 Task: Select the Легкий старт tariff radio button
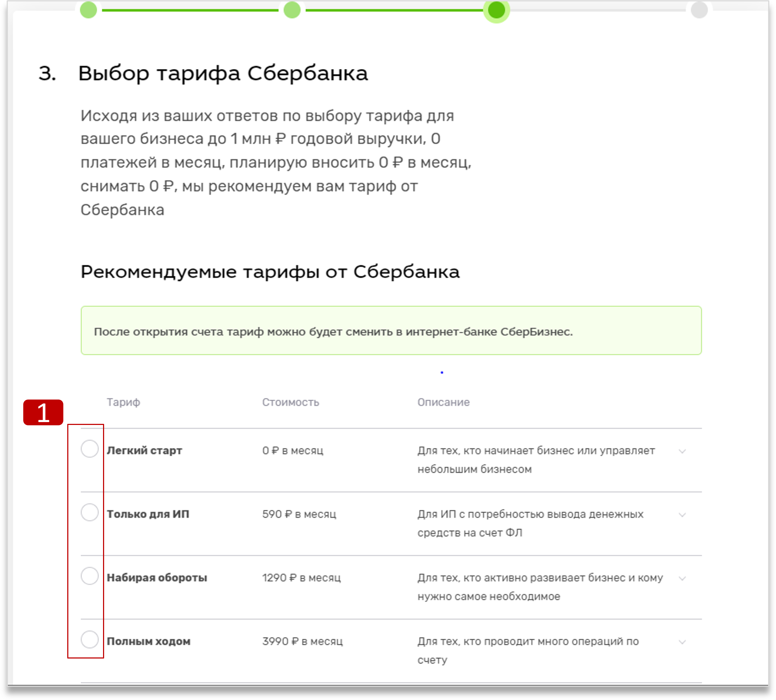(90, 449)
